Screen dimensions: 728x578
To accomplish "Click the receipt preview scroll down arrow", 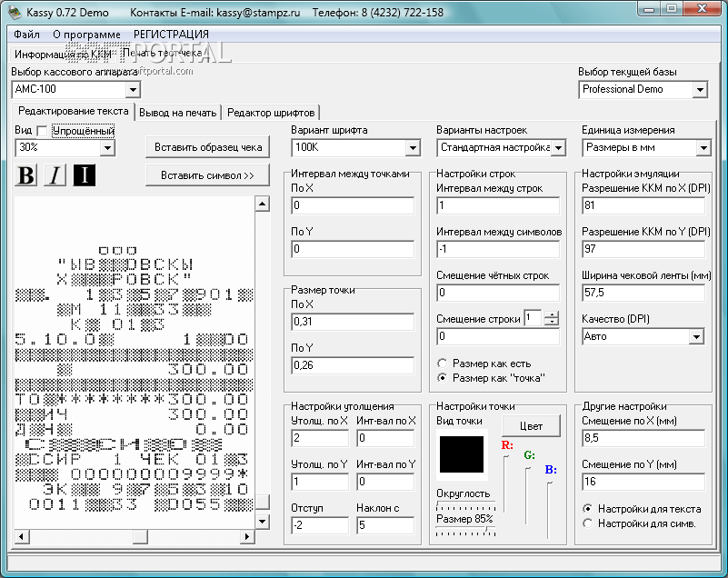I will [x=263, y=522].
